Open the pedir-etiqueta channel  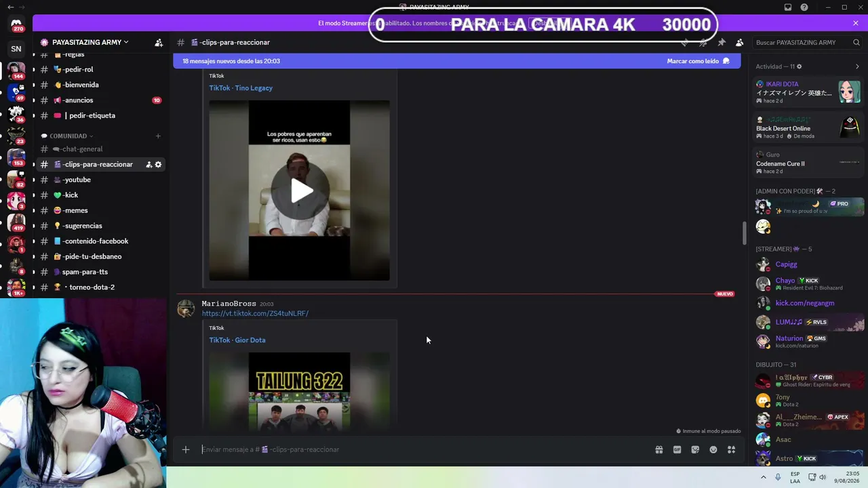point(100,115)
